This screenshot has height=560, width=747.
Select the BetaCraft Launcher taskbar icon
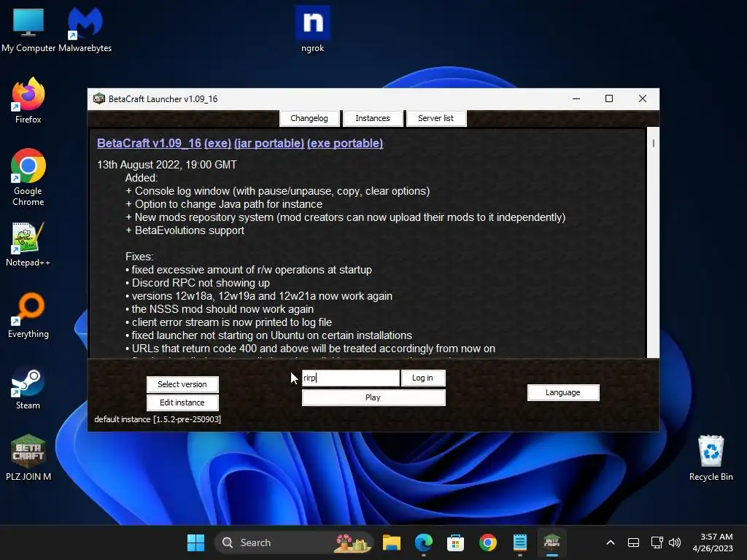(551, 542)
